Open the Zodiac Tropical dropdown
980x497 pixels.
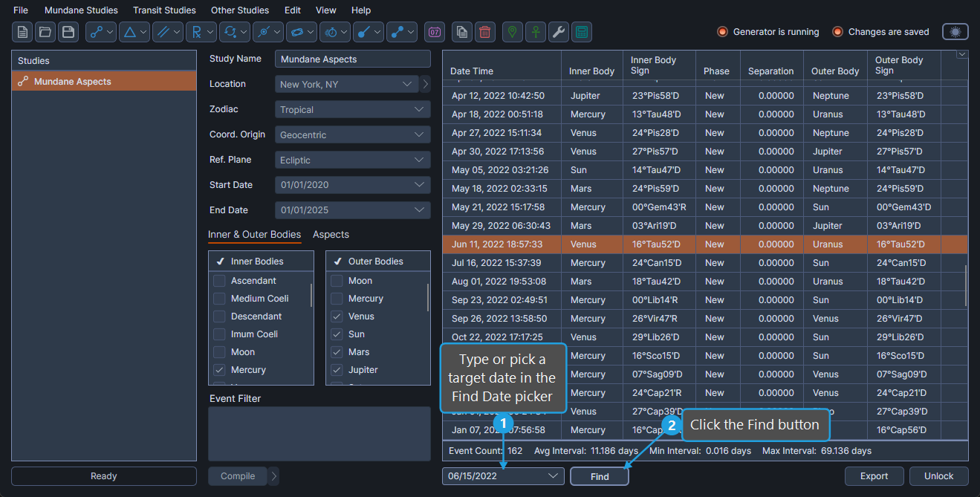(353, 109)
